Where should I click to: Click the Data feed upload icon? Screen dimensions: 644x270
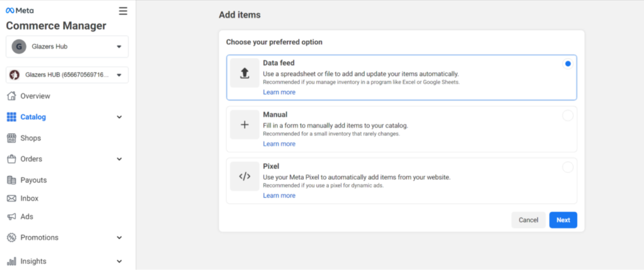(245, 73)
